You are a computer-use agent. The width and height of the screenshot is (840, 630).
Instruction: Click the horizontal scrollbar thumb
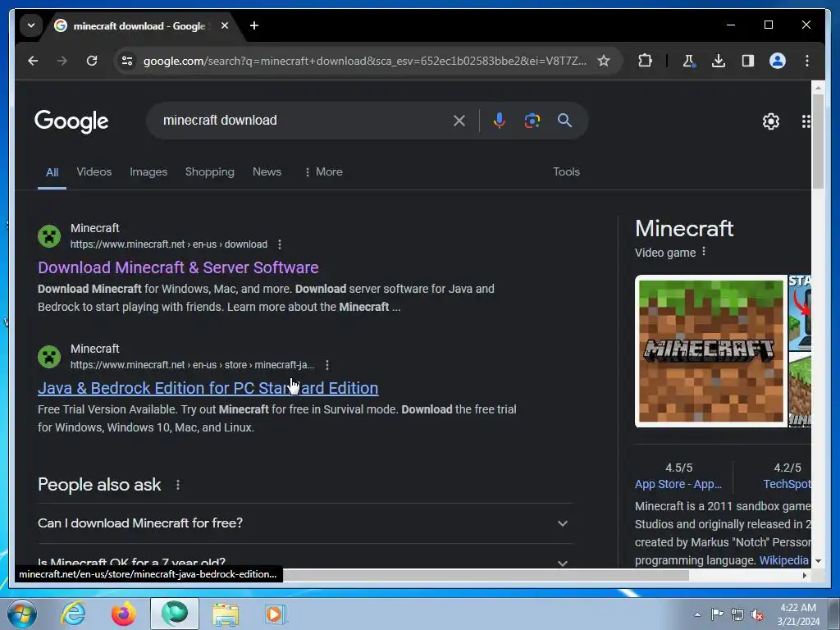coord(486,575)
